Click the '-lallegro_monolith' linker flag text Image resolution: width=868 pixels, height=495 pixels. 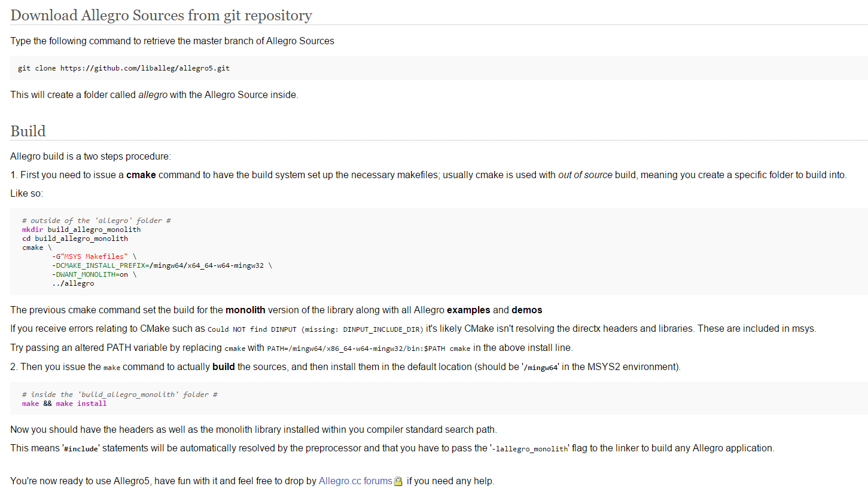[530, 448]
